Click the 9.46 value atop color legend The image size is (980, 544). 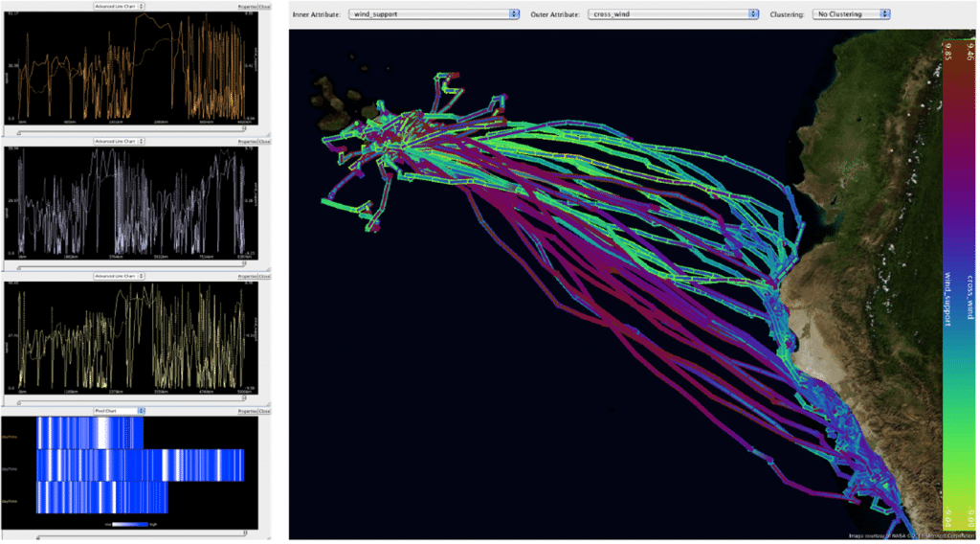point(969,52)
